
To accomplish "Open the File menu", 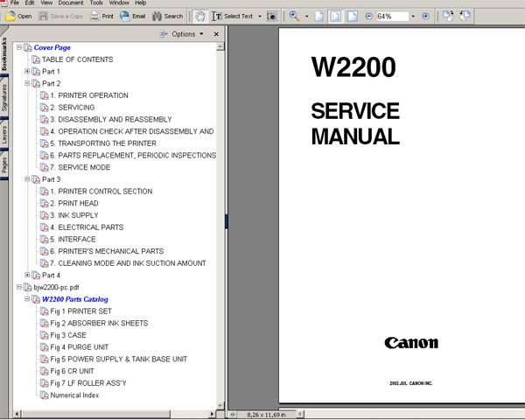I will [x=14, y=3].
